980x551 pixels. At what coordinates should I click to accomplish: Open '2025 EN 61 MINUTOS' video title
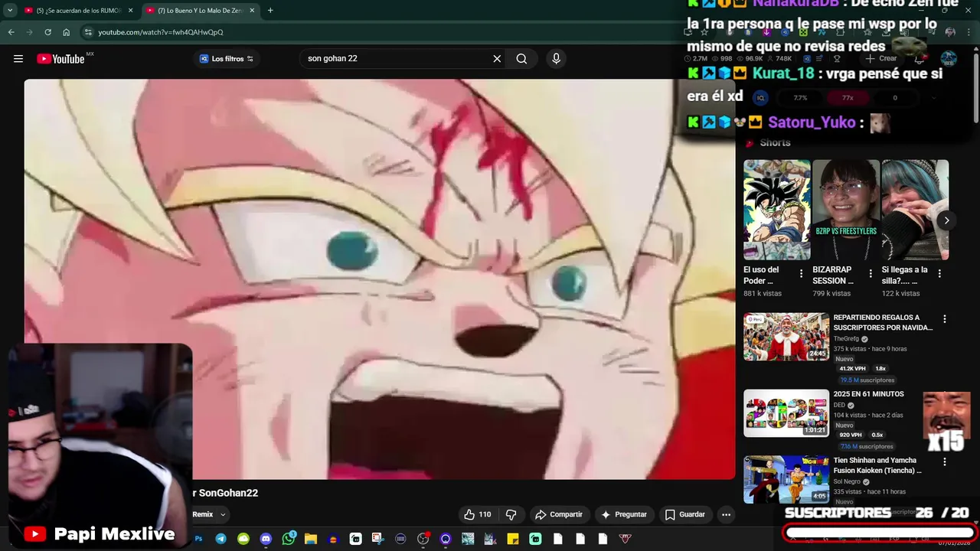868,394
